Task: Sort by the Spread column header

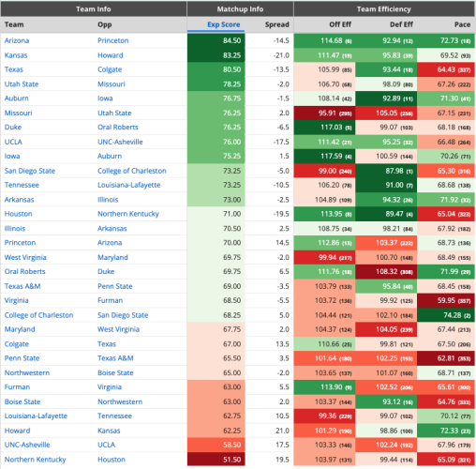Action: (276, 24)
